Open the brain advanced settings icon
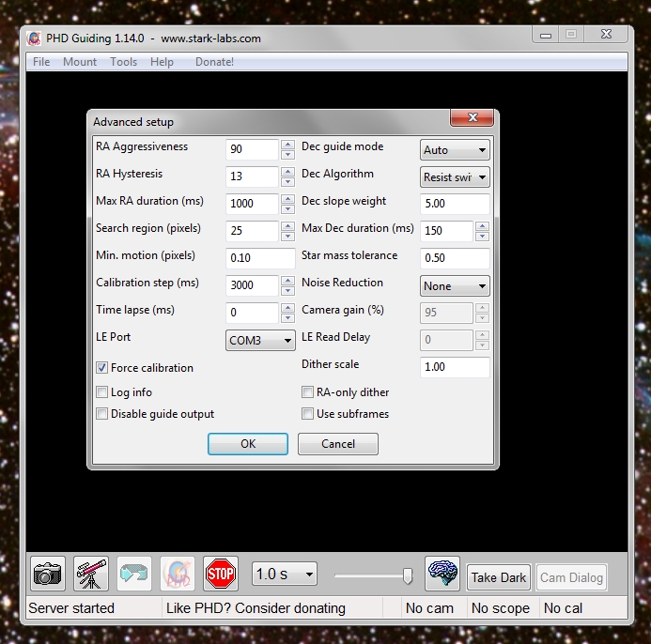This screenshot has width=651, height=644. 442,574
